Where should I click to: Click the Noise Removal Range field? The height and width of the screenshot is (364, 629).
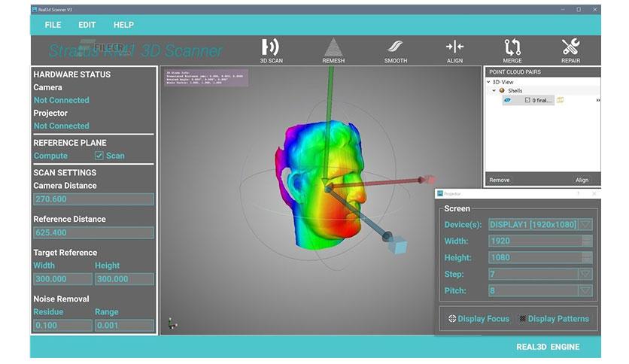tap(124, 326)
